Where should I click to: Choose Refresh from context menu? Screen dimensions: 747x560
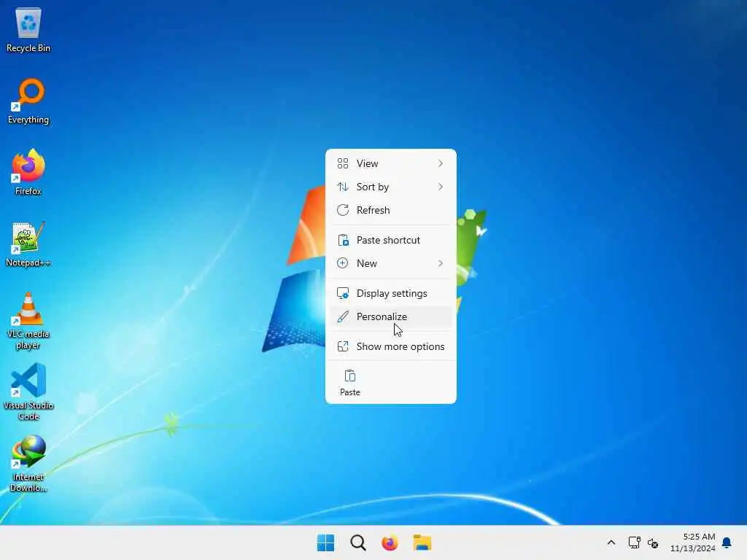[391, 210]
